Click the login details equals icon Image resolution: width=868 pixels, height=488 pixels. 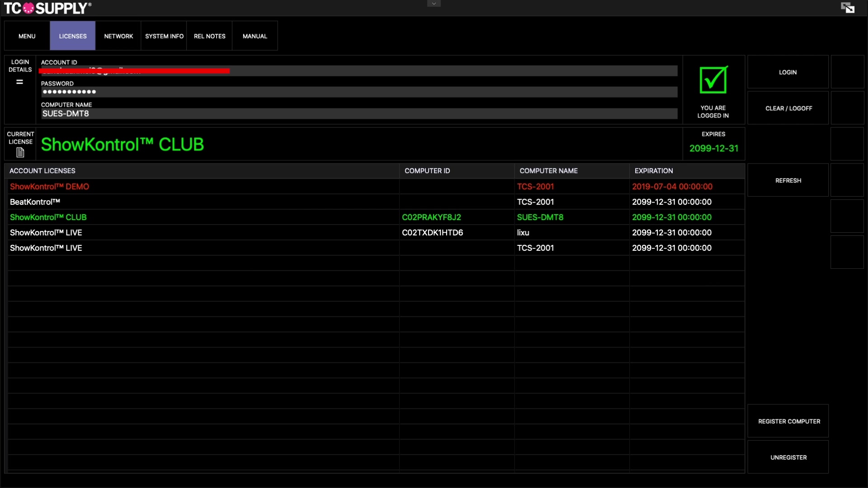coord(19,82)
